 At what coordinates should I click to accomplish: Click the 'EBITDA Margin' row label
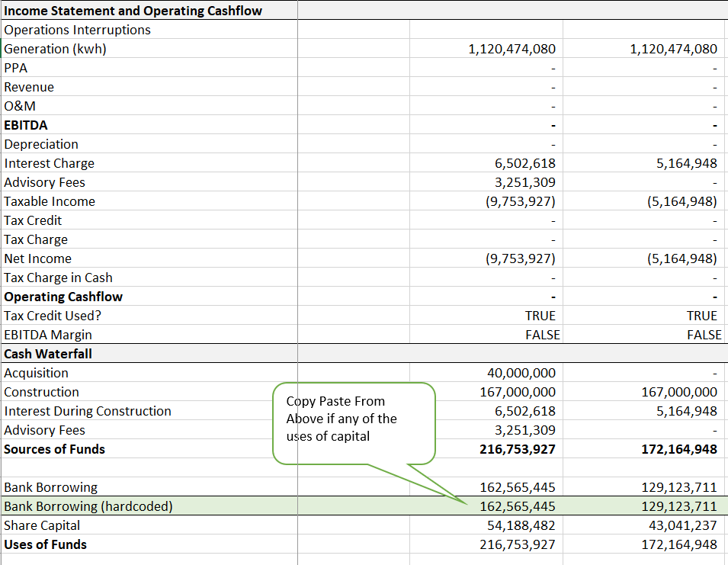click(x=48, y=335)
